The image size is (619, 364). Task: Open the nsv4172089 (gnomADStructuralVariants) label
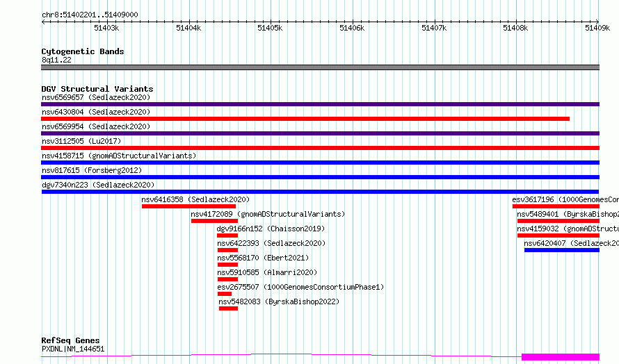click(x=268, y=214)
